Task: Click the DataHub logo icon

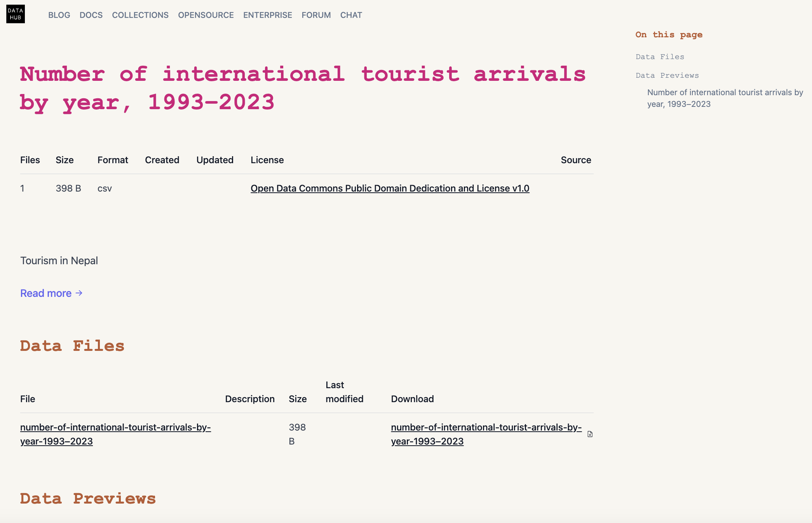Action: (x=16, y=14)
